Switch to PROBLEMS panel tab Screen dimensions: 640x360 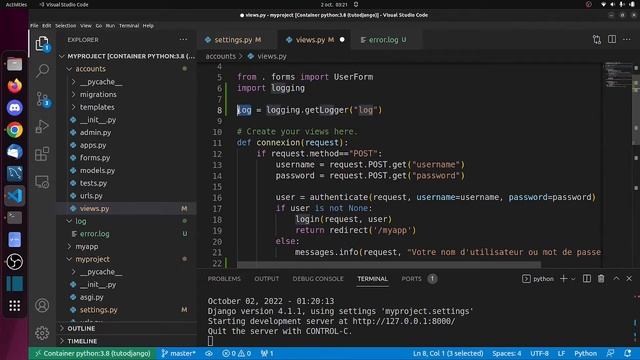pos(224,279)
